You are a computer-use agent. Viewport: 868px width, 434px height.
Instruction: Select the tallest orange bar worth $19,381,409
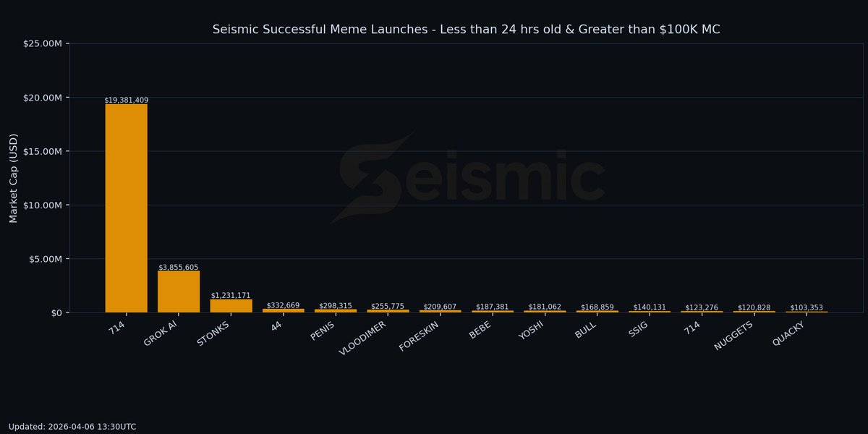tap(127, 208)
